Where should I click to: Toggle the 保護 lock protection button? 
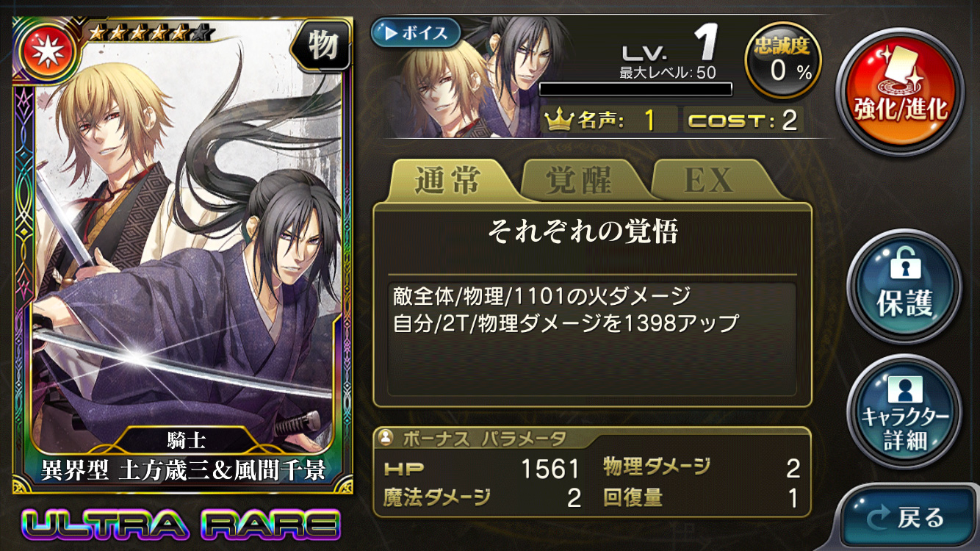tap(904, 287)
